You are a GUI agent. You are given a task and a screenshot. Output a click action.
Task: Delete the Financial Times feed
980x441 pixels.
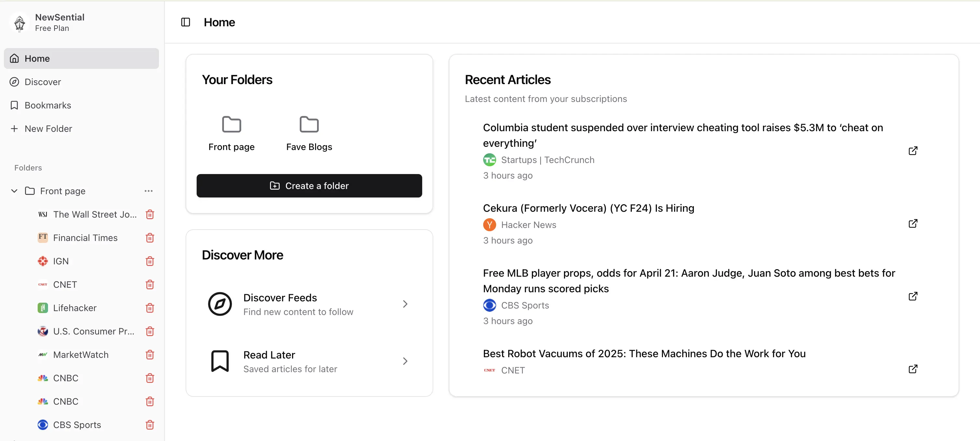pos(150,238)
